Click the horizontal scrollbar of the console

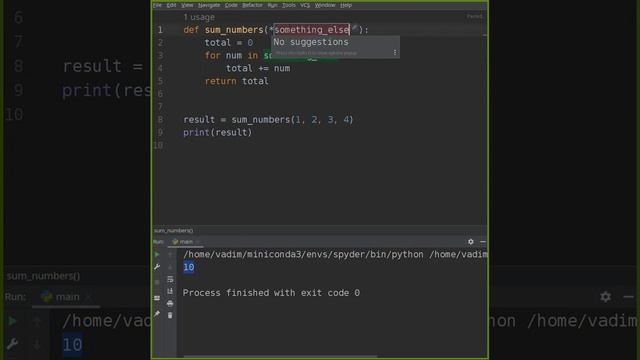click(281, 356)
